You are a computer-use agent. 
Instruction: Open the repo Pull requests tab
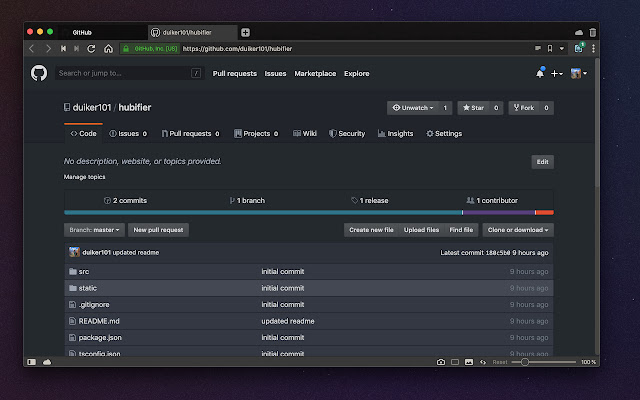point(190,133)
